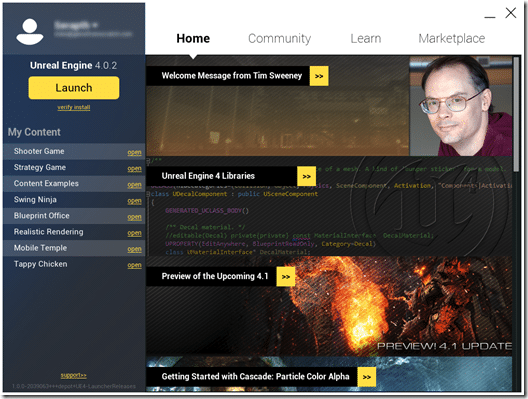Expand the account name dropdown arrow

tap(95, 25)
